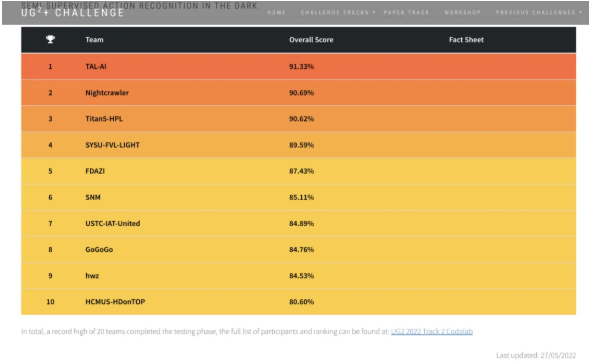Expand the Challenge Tracks dropdown
Screen dimensions: 592x361
point(338,12)
